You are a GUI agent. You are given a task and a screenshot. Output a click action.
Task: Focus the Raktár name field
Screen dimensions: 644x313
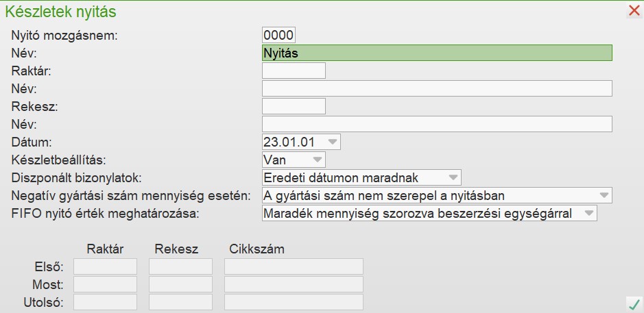[x=436, y=88]
